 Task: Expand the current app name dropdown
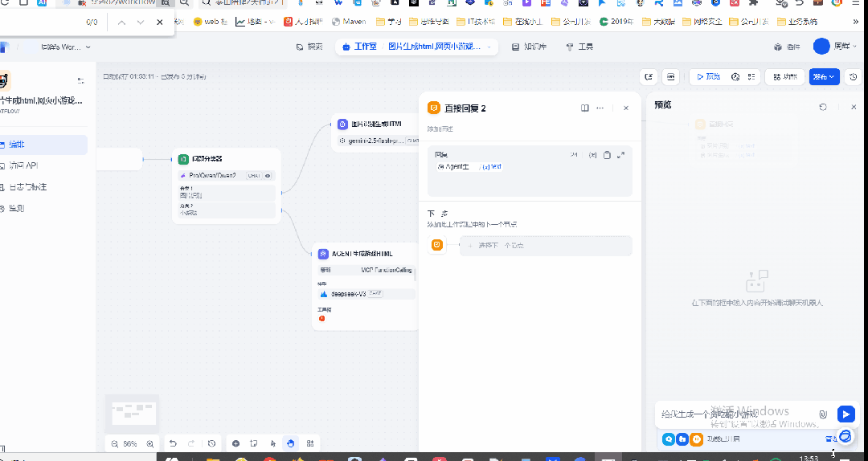click(440, 47)
